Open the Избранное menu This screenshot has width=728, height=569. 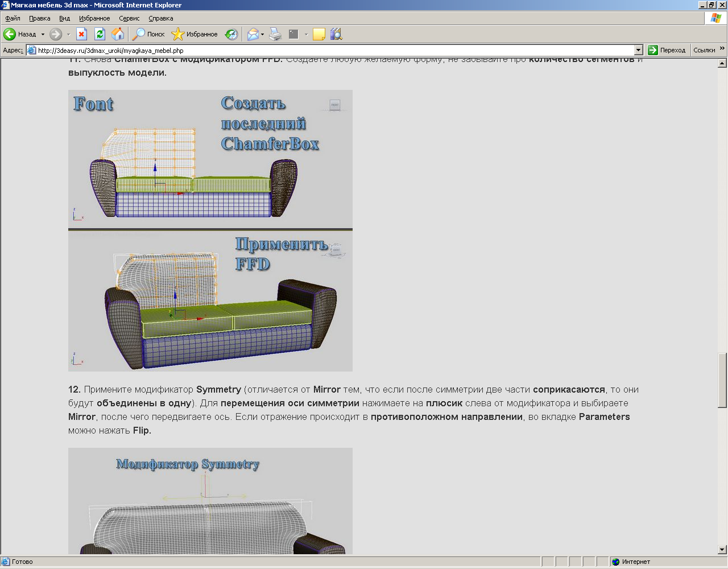pyautogui.click(x=94, y=18)
